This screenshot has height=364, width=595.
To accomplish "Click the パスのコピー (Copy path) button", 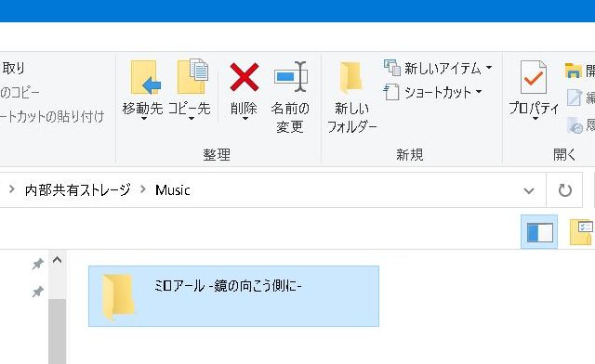I will [20, 92].
